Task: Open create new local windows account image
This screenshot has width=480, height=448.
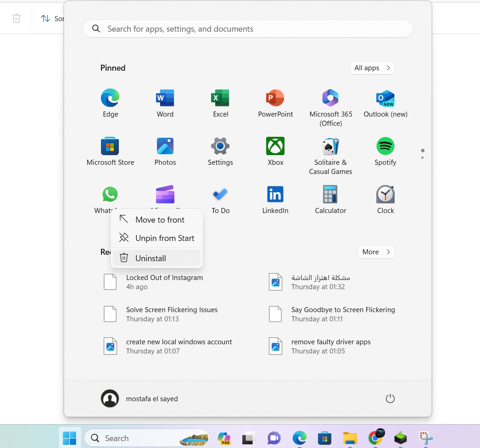Action: (168, 347)
